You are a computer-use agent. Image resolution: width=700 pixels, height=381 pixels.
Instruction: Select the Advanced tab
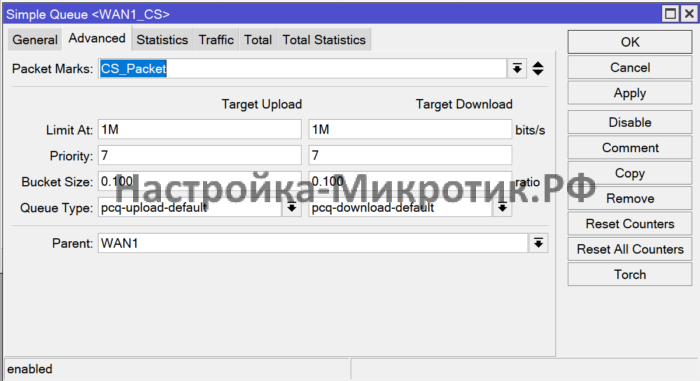pyautogui.click(x=97, y=38)
